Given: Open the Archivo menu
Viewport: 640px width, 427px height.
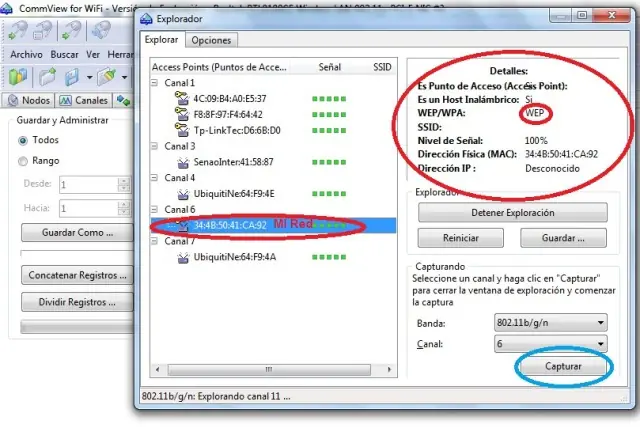Looking at the screenshot, I should tap(26, 54).
